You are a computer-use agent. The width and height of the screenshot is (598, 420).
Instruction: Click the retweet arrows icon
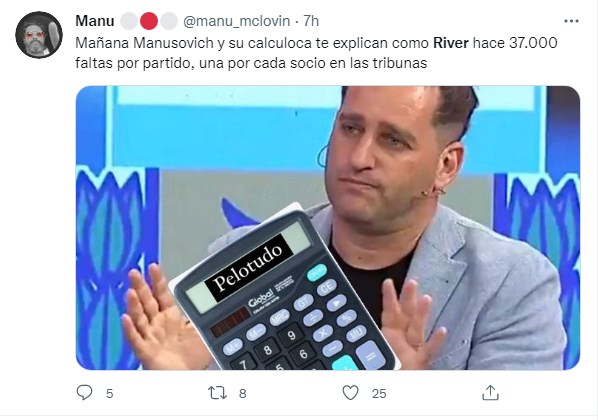[x=217, y=393]
